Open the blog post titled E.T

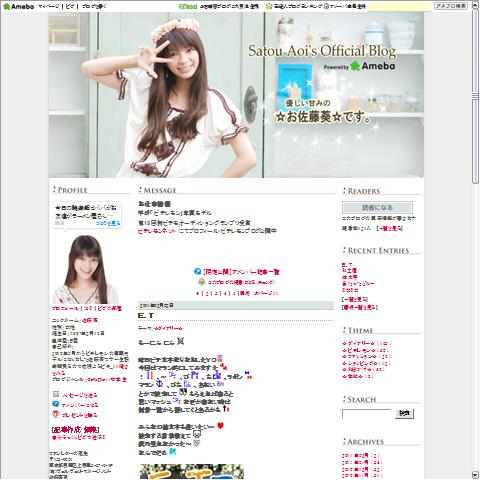(x=146, y=315)
